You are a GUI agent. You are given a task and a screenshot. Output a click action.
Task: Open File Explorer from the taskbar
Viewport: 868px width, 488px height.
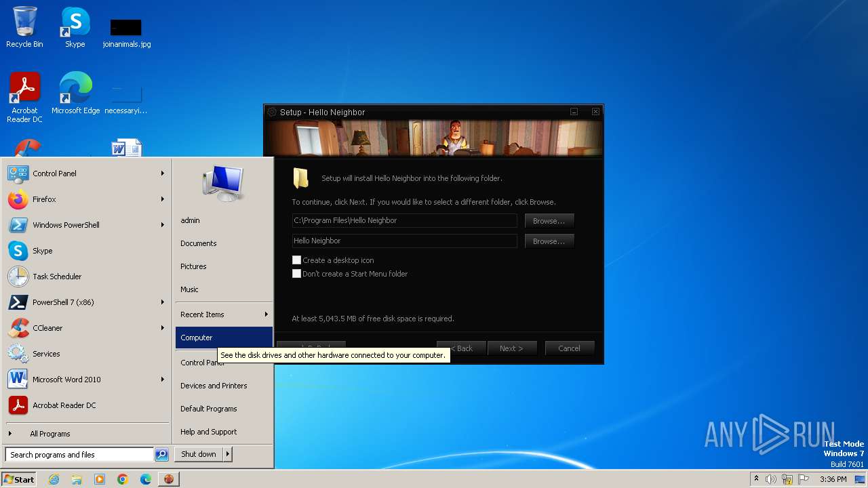(x=77, y=479)
